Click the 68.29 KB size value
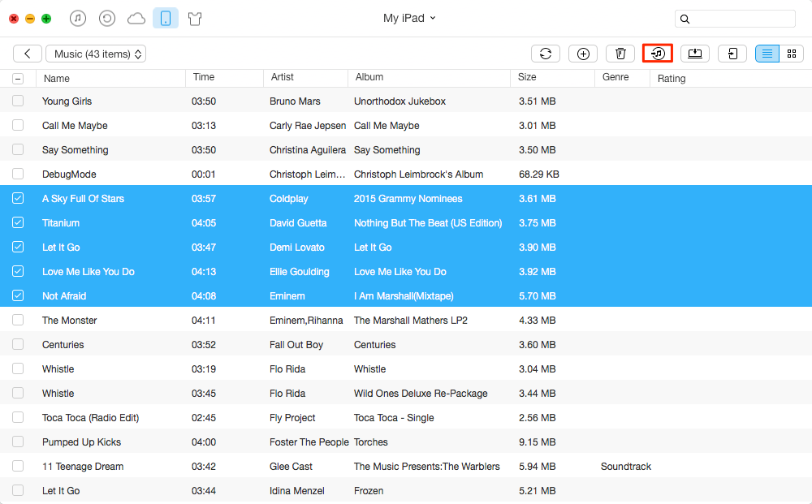The width and height of the screenshot is (812, 504). [x=539, y=174]
